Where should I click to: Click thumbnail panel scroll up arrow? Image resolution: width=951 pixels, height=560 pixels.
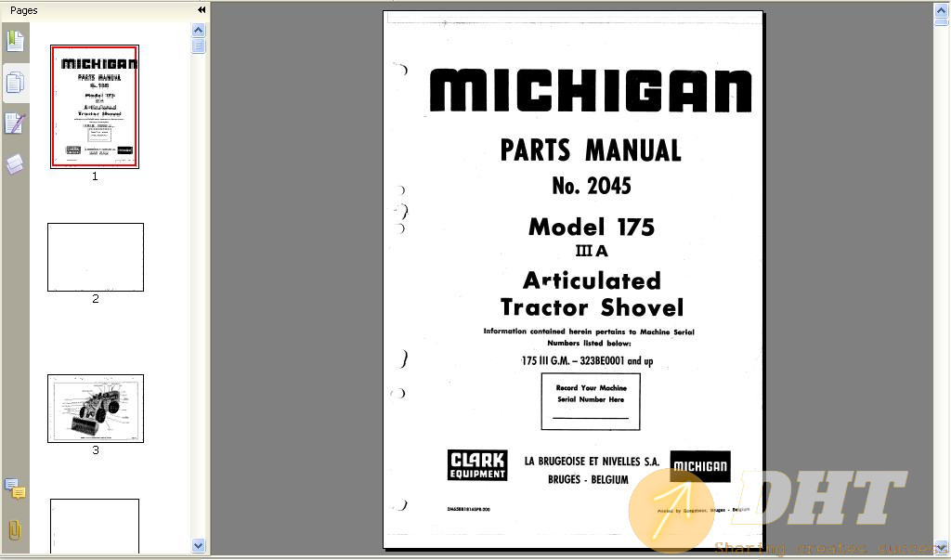click(199, 31)
